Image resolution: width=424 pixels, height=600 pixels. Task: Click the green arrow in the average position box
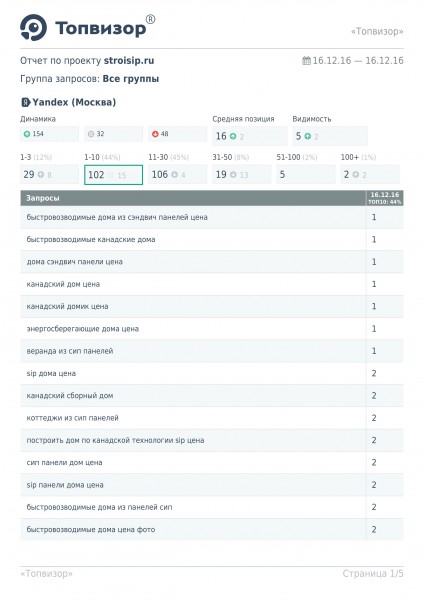coord(233,136)
